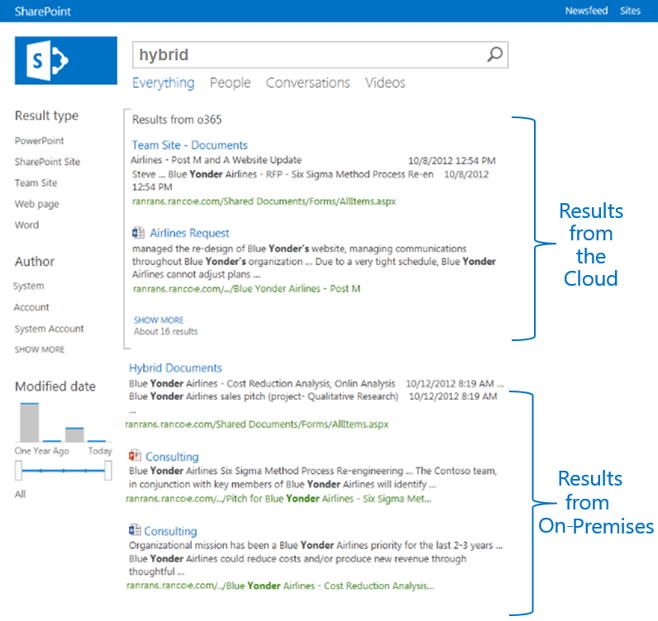Filter results by PowerPoint type
The width and height of the screenshot is (658, 621).
(x=39, y=141)
